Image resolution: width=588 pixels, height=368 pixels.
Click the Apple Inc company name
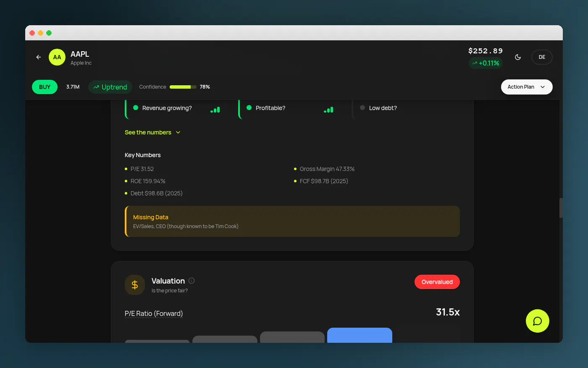coord(81,63)
